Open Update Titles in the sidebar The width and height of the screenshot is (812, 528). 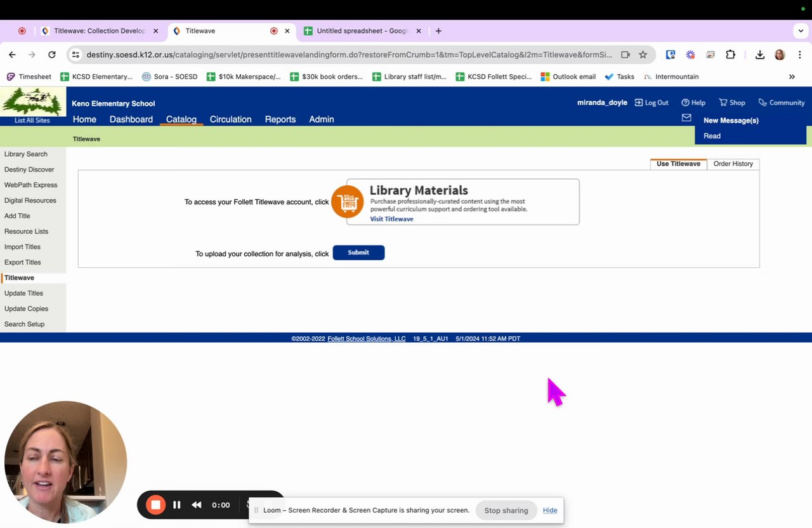click(23, 293)
